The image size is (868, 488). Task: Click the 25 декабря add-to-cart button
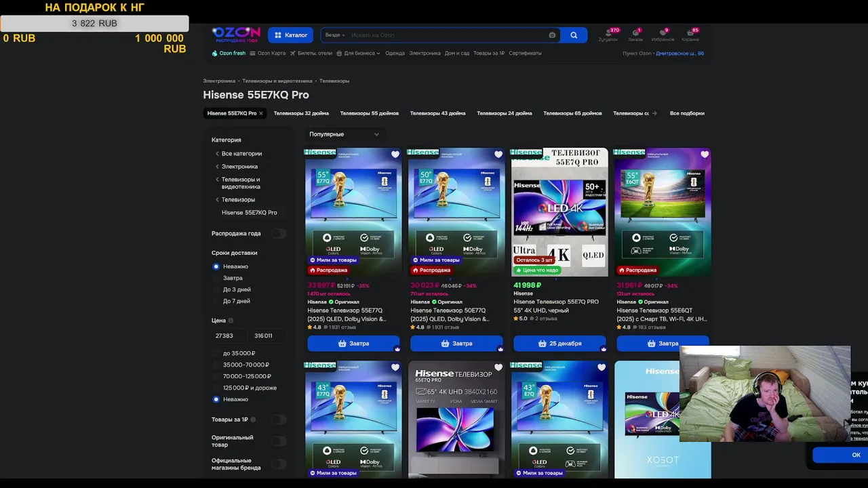(x=559, y=344)
